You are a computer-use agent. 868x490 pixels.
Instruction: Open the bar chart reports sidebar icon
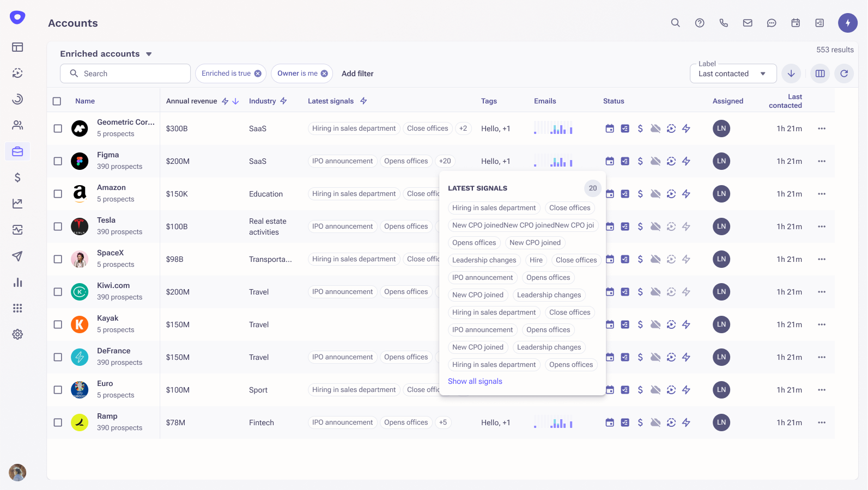click(x=17, y=282)
